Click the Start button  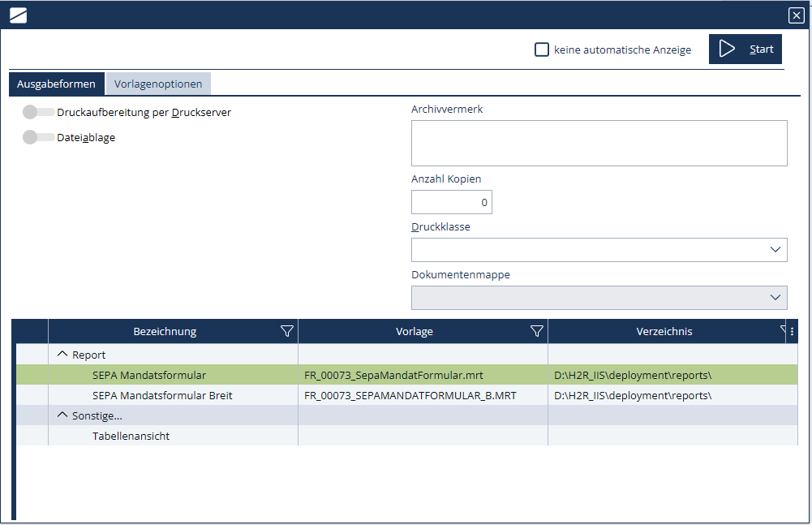[x=745, y=49]
